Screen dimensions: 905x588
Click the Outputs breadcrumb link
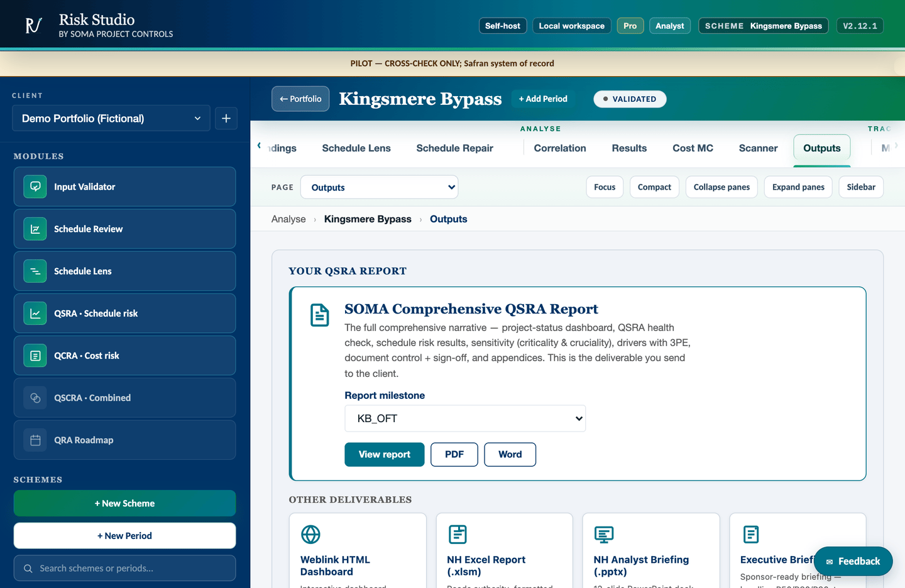coord(449,219)
